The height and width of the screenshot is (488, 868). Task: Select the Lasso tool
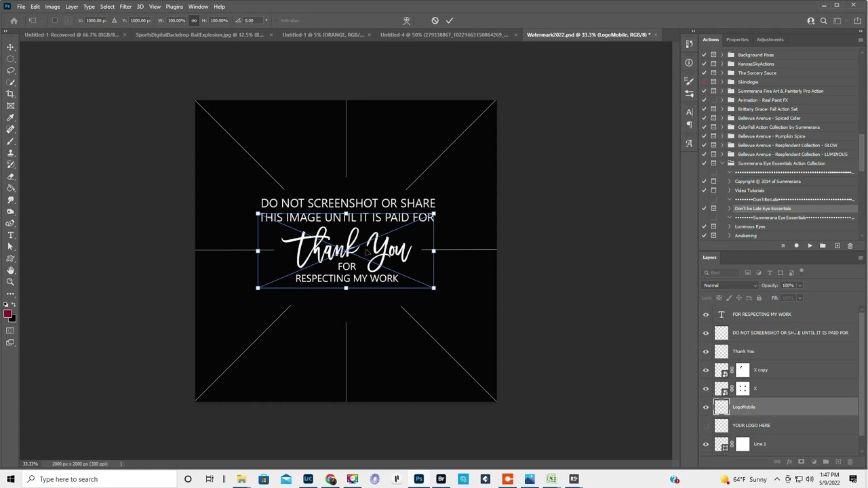tap(10, 70)
